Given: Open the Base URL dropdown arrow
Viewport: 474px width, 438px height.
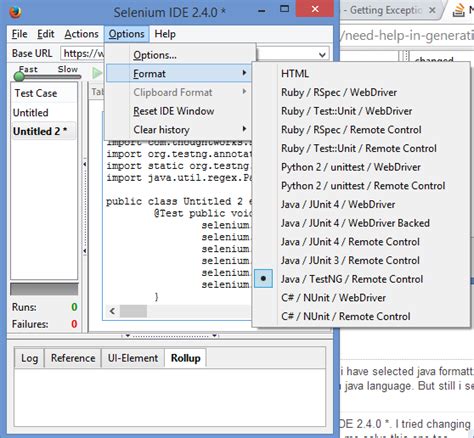Looking at the screenshot, I should click(x=322, y=54).
